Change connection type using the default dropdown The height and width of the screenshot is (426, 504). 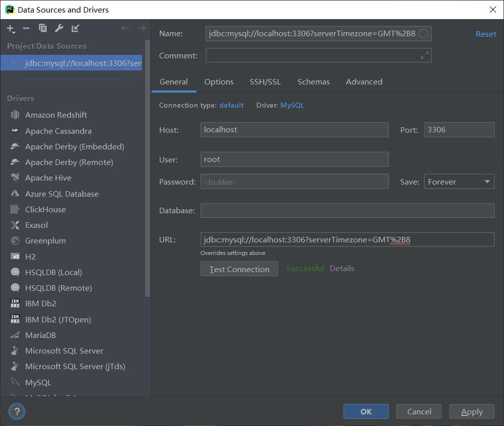(x=231, y=105)
